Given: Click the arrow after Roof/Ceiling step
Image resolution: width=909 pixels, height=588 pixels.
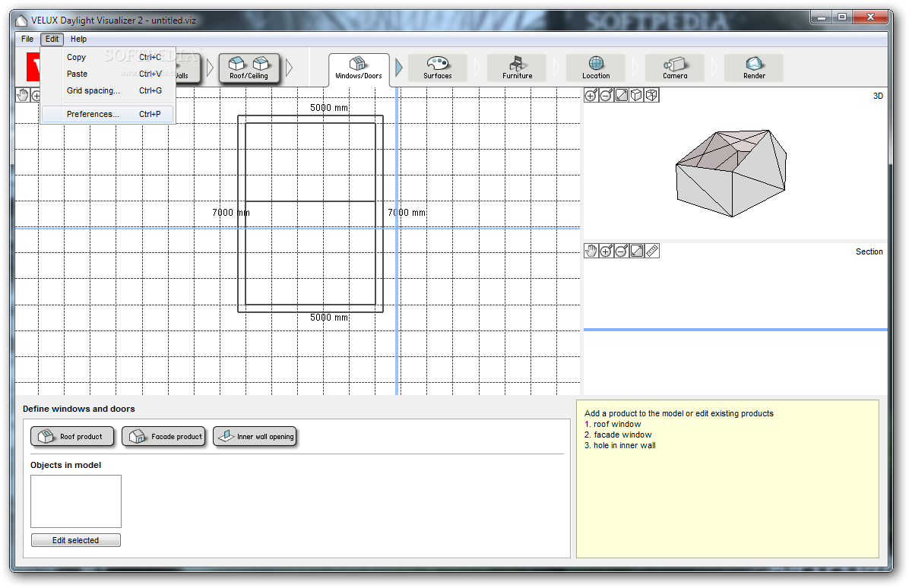Looking at the screenshot, I should tap(290, 68).
